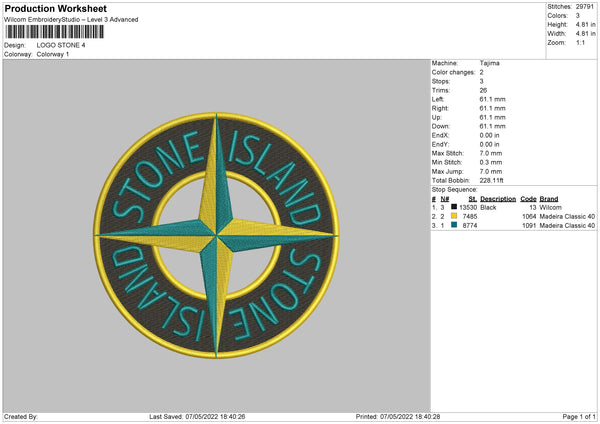Click the 'Color changes:' label
Screen dimensions: 600x424
coord(453,72)
